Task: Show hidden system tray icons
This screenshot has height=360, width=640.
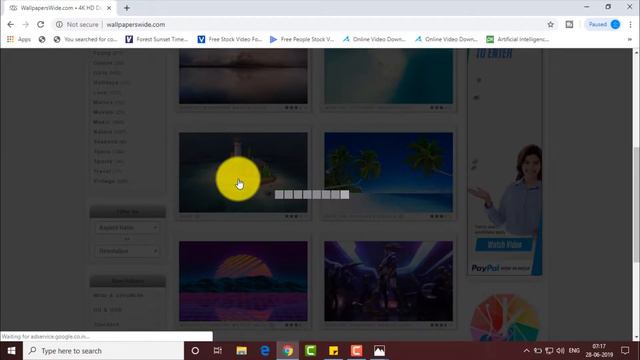Action: coord(527,351)
